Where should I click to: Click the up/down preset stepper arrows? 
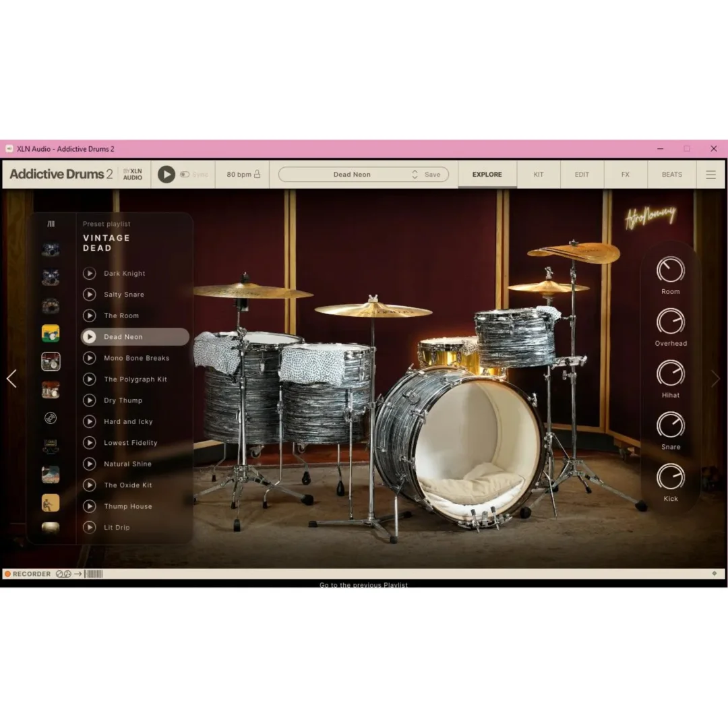click(x=415, y=175)
